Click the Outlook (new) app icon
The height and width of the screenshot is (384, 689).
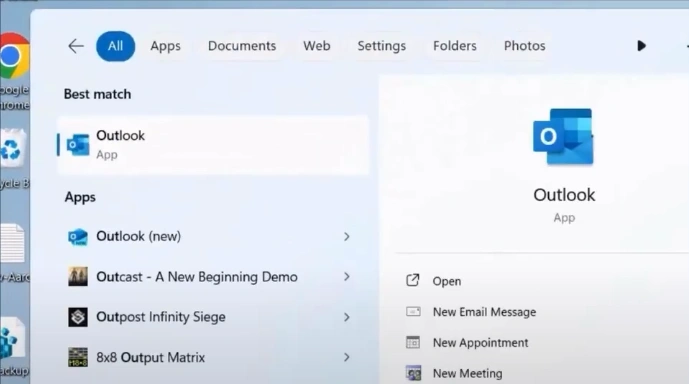click(78, 237)
